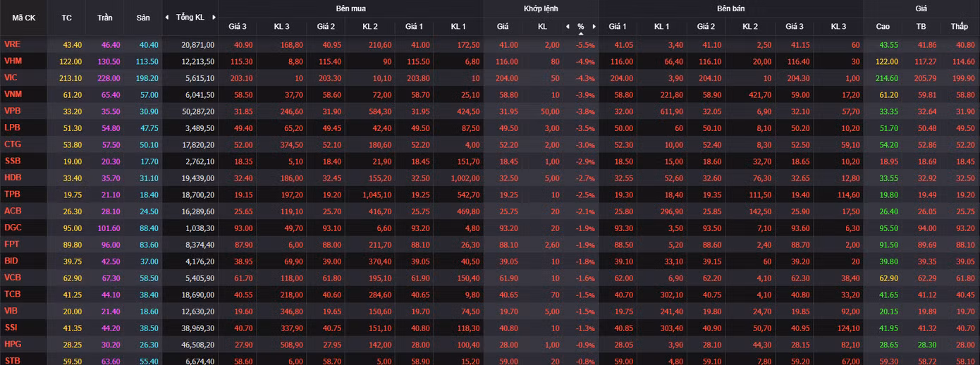Open the VNM stock symbol
Viewport: 980px width, 365px height.
click(x=13, y=95)
